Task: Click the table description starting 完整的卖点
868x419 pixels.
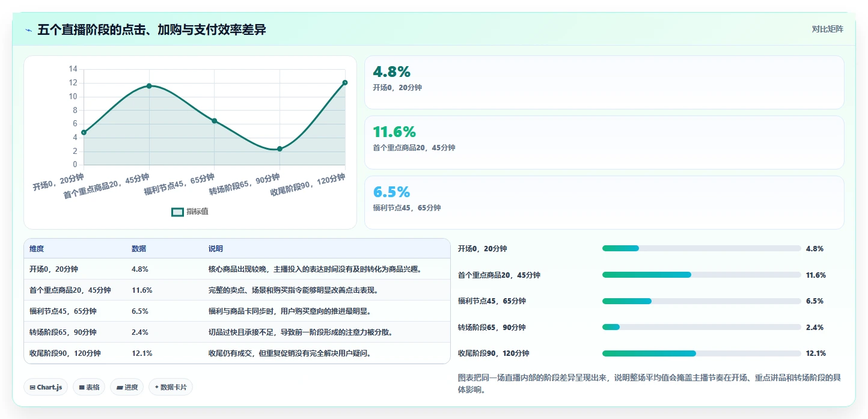Action: [294, 290]
